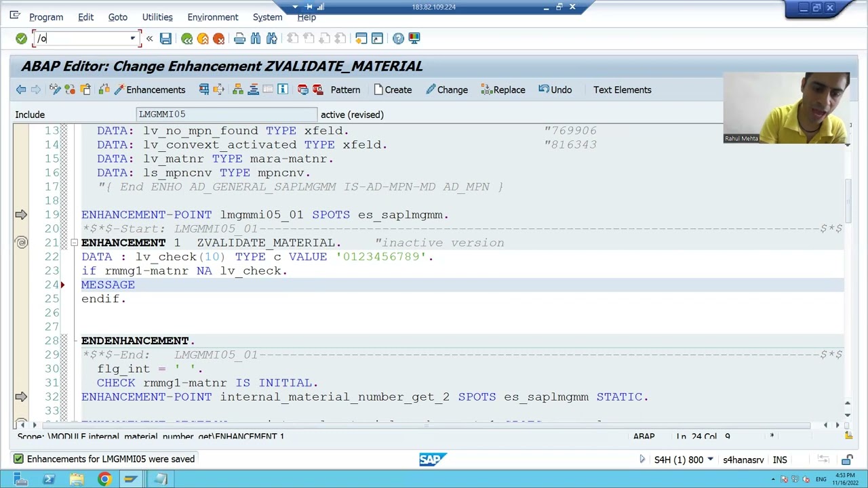
Task: Click the Help On information icon
Action: tap(283, 89)
